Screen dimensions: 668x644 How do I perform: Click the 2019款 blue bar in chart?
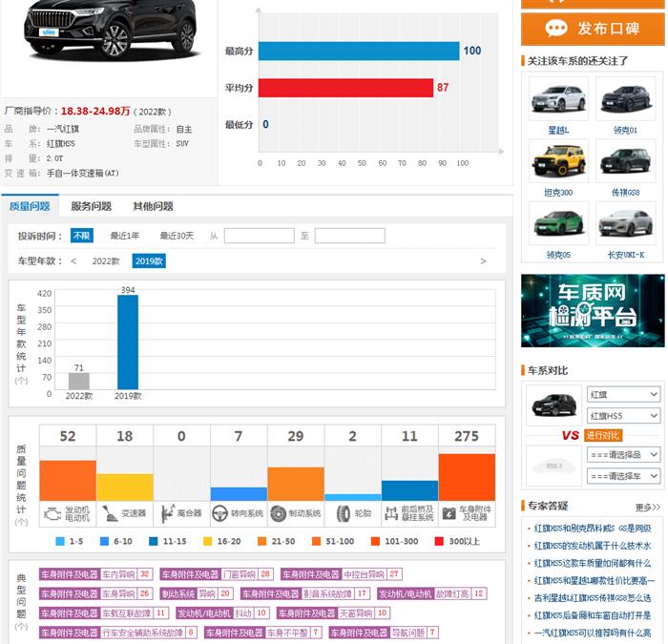point(128,342)
